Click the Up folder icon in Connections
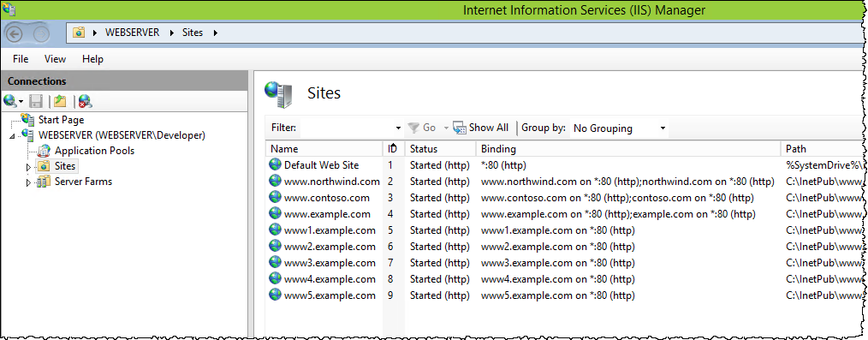 (60, 101)
